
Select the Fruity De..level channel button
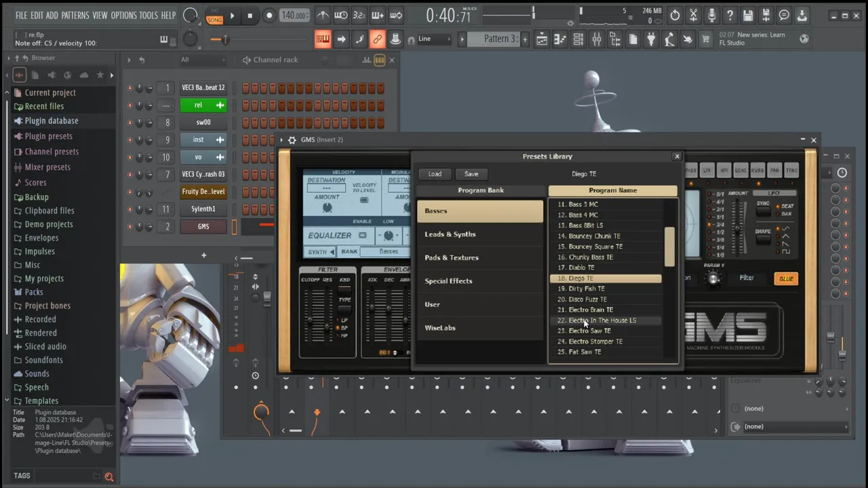click(203, 192)
